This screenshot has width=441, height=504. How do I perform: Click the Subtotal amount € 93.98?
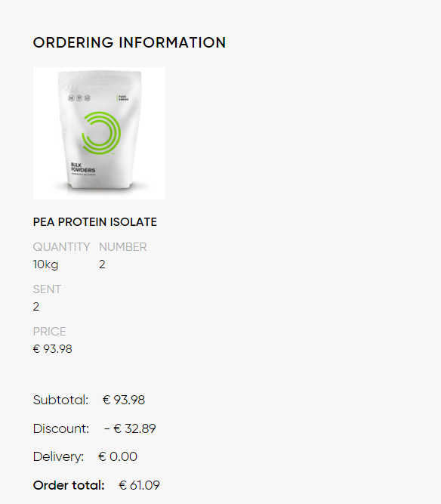coord(124,400)
